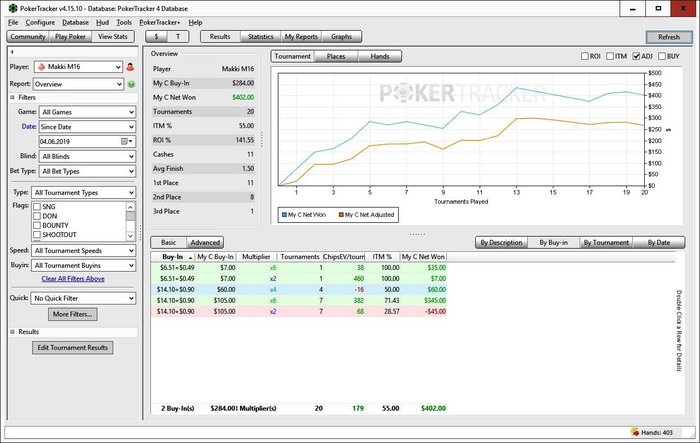The image size is (700, 443).
Task: Collapse the Results section expander
Action: coord(12,332)
